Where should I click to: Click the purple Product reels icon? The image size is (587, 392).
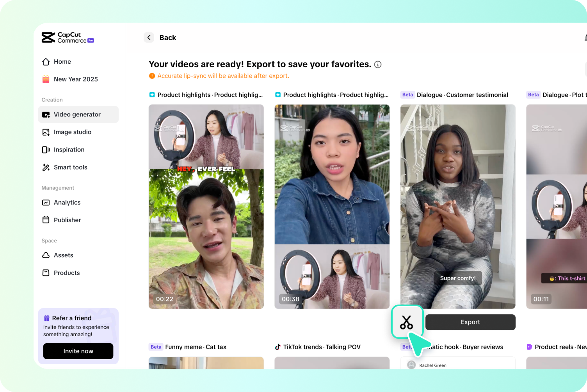click(x=530, y=347)
